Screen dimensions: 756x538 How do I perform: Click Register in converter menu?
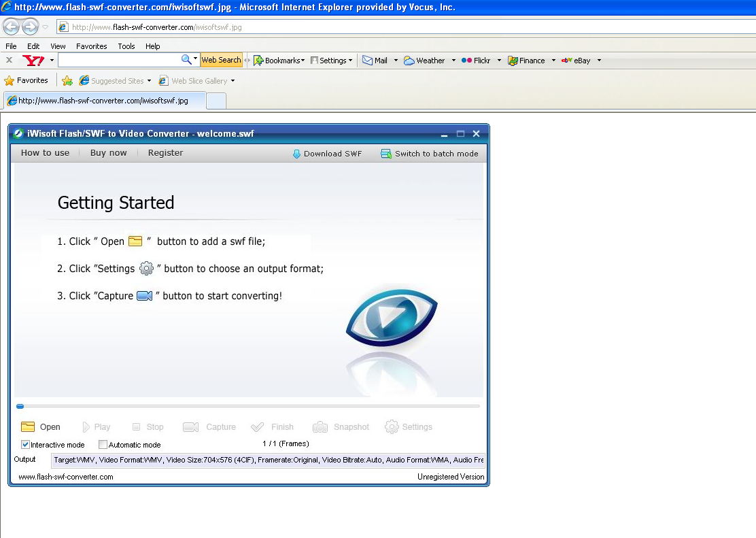tap(165, 152)
